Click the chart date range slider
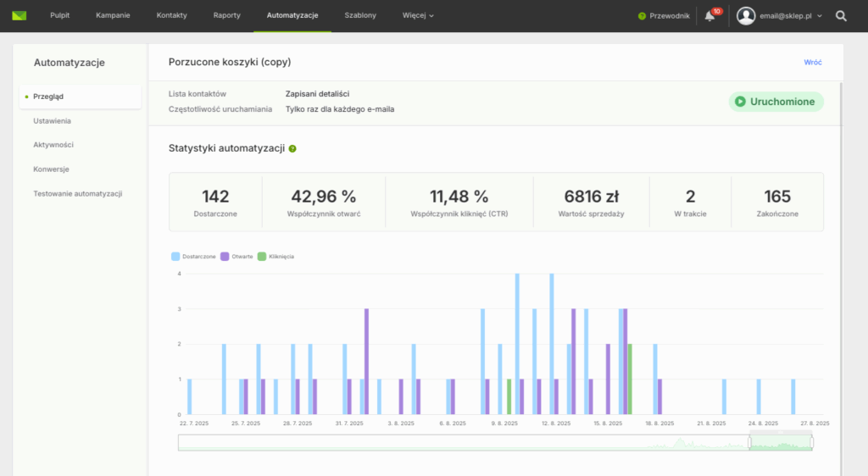Viewport: 868px width, 476px height. pos(780,442)
